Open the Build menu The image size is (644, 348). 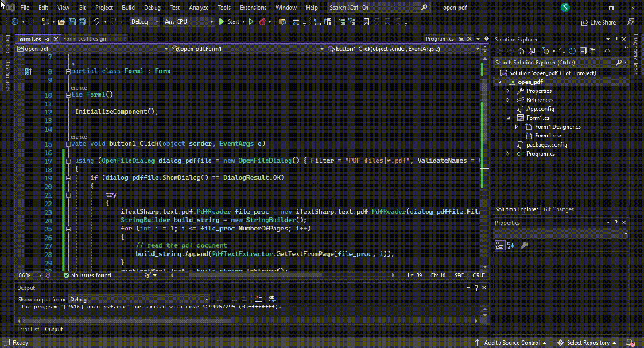tap(128, 8)
